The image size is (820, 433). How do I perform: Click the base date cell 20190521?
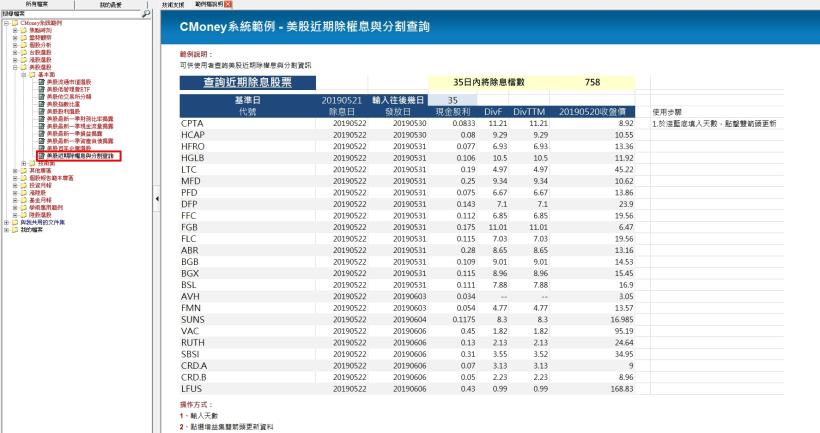(341, 100)
